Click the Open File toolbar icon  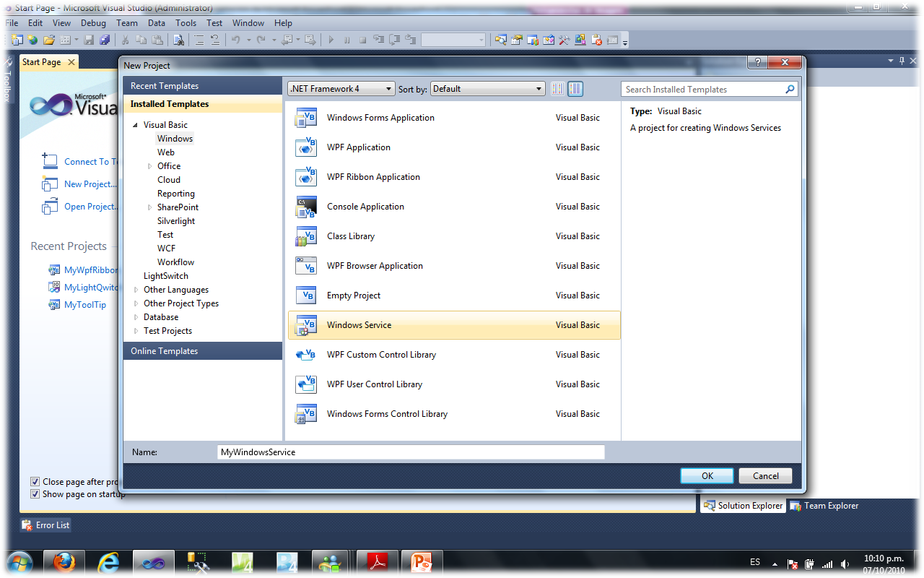pyautogui.click(x=49, y=40)
